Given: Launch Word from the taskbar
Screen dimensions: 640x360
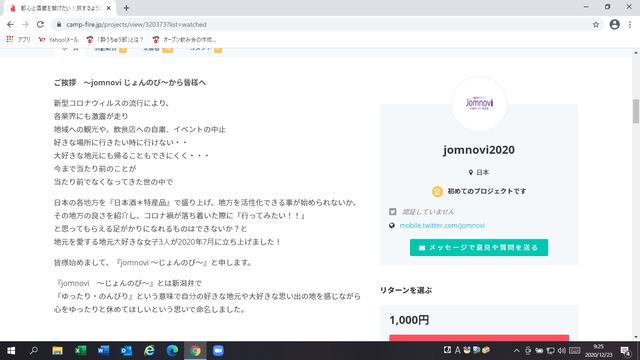Looking at the screenshot, I should (103, 351).
